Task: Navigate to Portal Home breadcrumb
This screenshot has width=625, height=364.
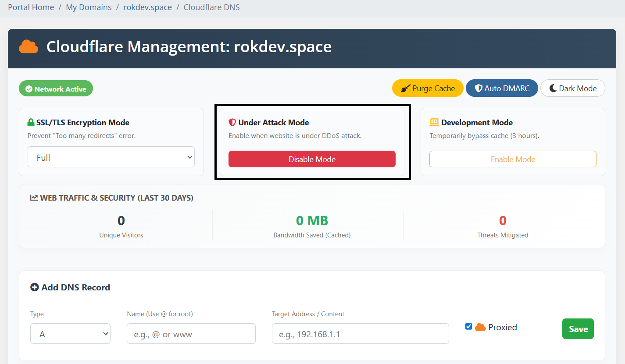Action: tap(31, 7)
